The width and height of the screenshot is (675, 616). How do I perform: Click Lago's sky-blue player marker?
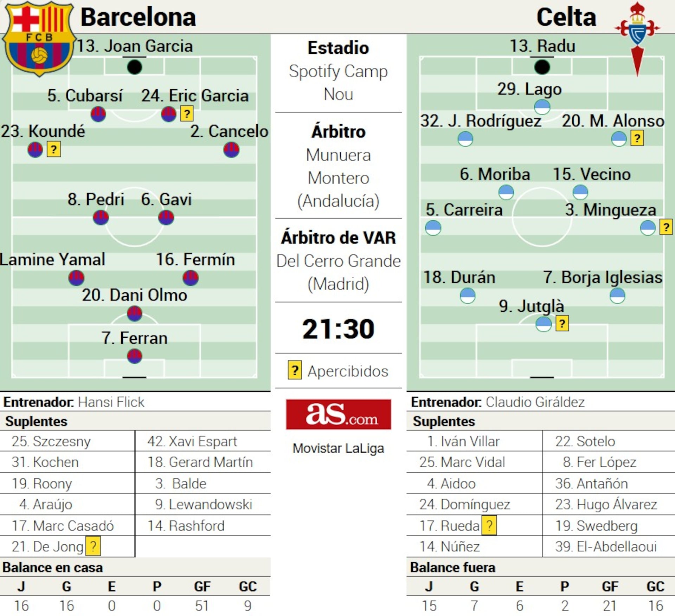coord(542,107)
